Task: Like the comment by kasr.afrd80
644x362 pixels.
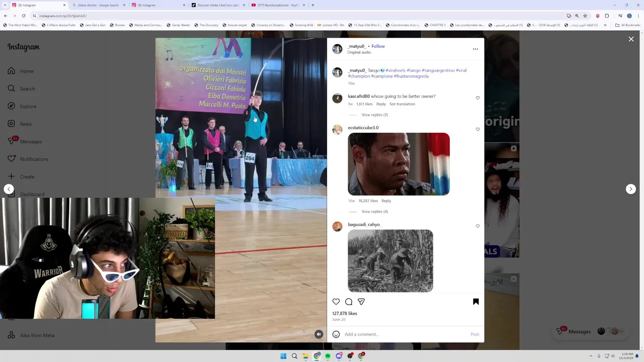Action: (x=477, y=98)
